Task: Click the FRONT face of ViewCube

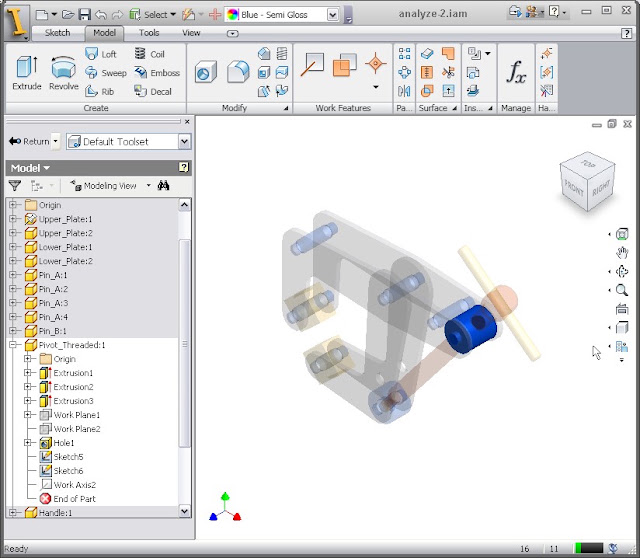Action: coord(573,189)
